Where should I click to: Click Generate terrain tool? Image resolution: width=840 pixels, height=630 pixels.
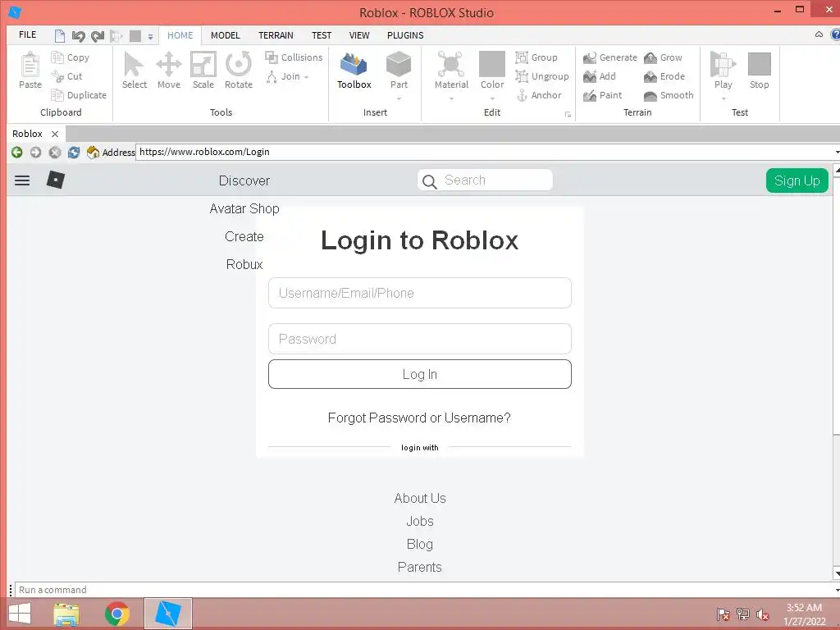pos(610,57)
